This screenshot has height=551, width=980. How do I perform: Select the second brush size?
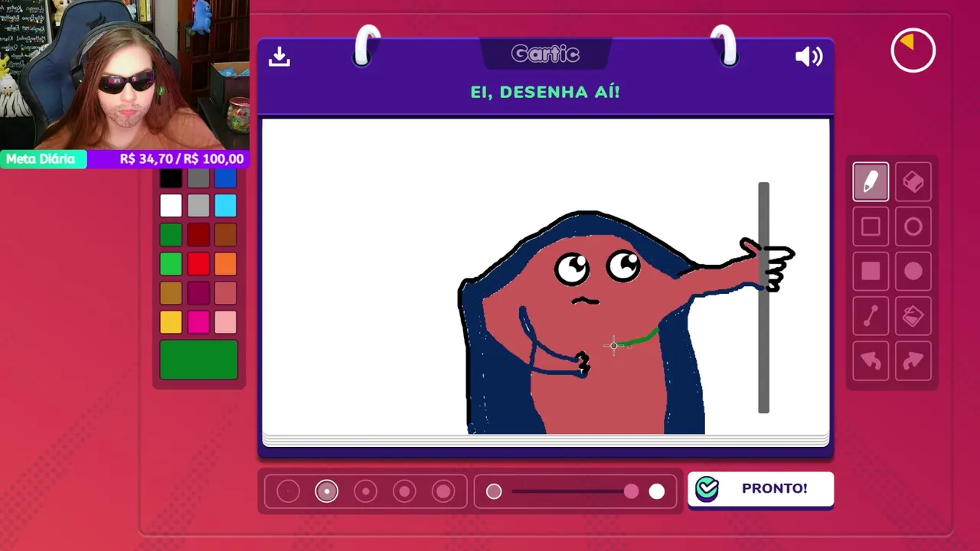[327, 491]
